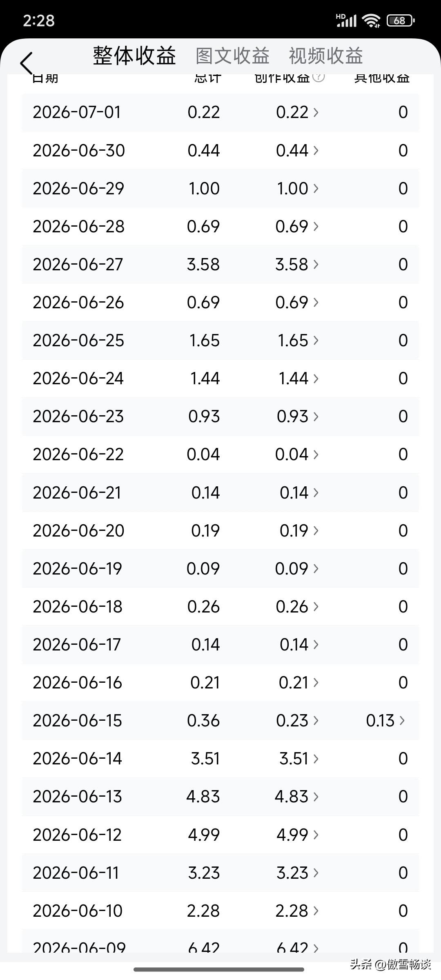Expand 2026-07-01 creation income 0.22 chevron
The width and height of the screenshot is (441, 980).
tap(316, 112)
